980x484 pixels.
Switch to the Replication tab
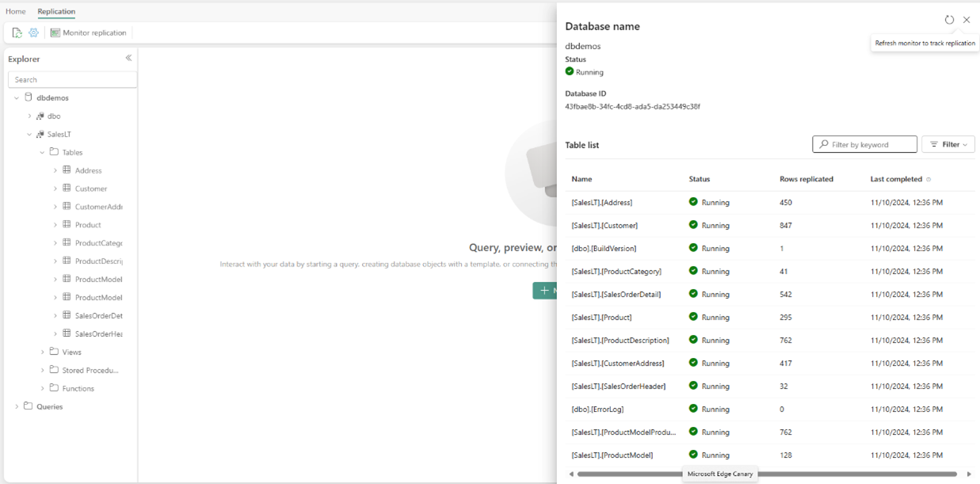pos(56,12)
